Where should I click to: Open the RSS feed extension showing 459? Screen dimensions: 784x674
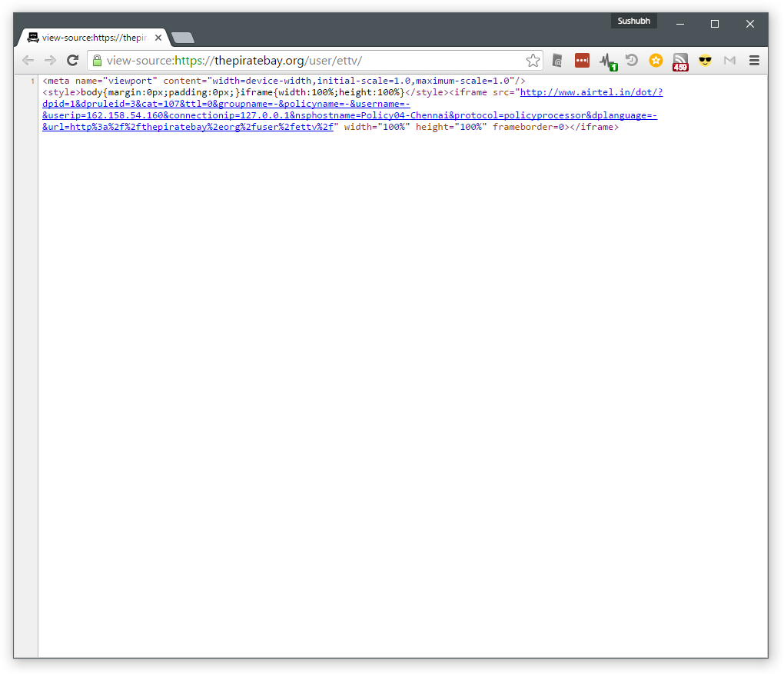tap(680, 62)
